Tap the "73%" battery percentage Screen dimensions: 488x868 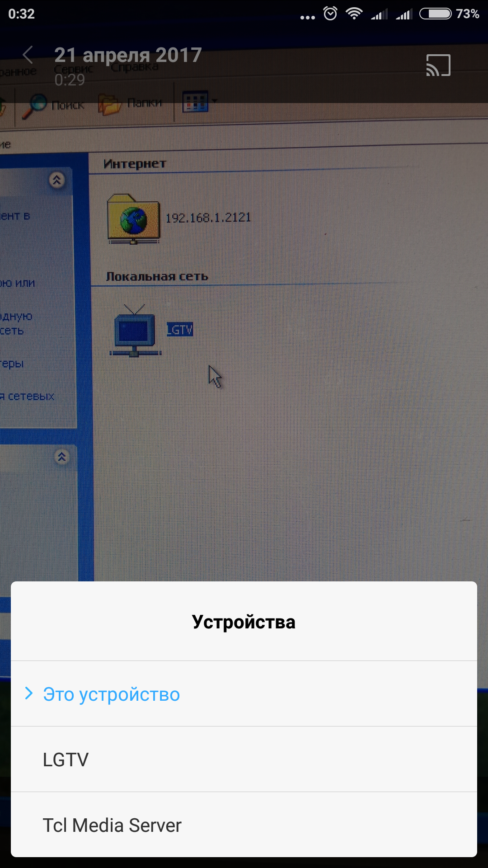pyautogui.click(x=467, y=14)
